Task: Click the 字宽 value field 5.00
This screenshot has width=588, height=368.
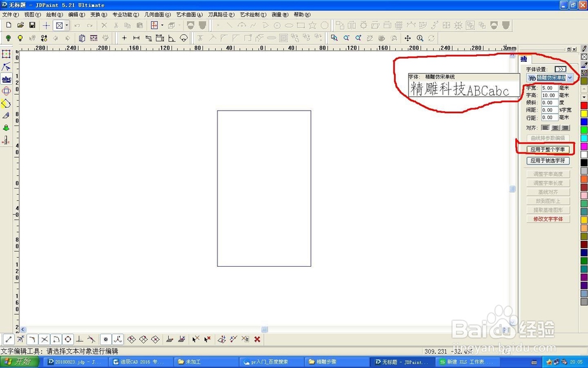Action: [549, 88]
